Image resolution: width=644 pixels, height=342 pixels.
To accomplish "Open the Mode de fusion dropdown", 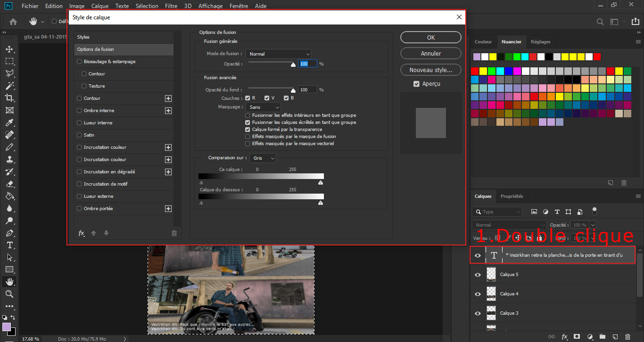I will tap(279, 54).
